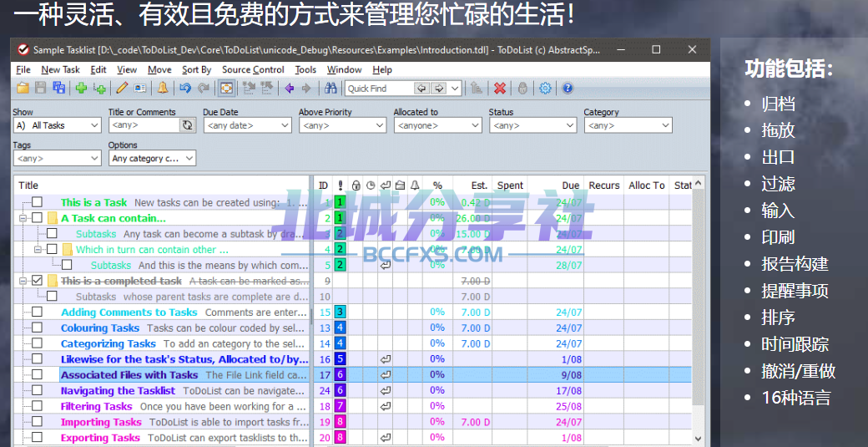Viewport: 868px width, 447px height.
Task: Open the Category filter dropdown
Action: (x=628, y=125)
